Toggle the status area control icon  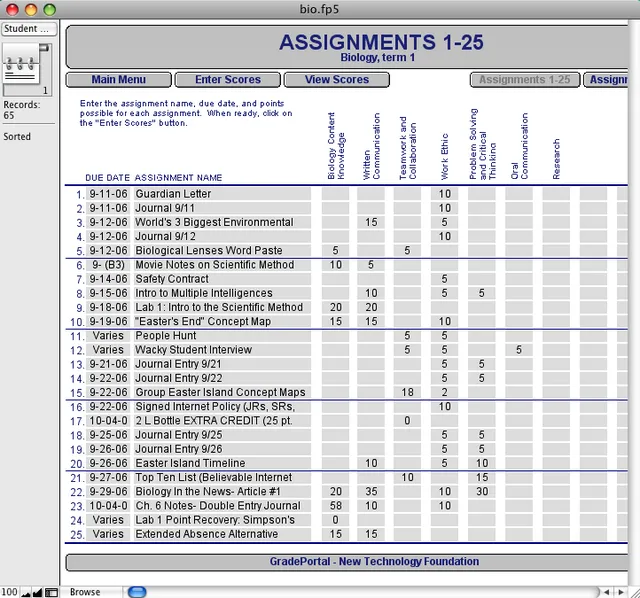coord(51,592)
